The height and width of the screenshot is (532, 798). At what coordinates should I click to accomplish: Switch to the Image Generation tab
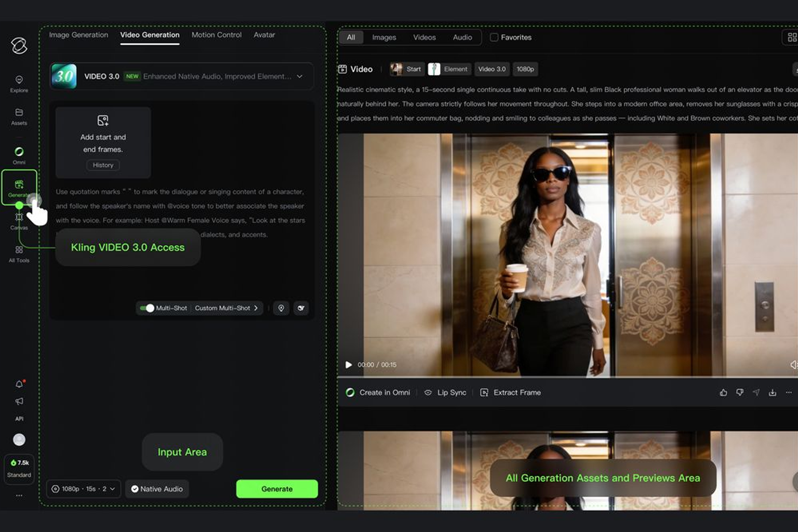pyautogui.click(x=78, y=35)
